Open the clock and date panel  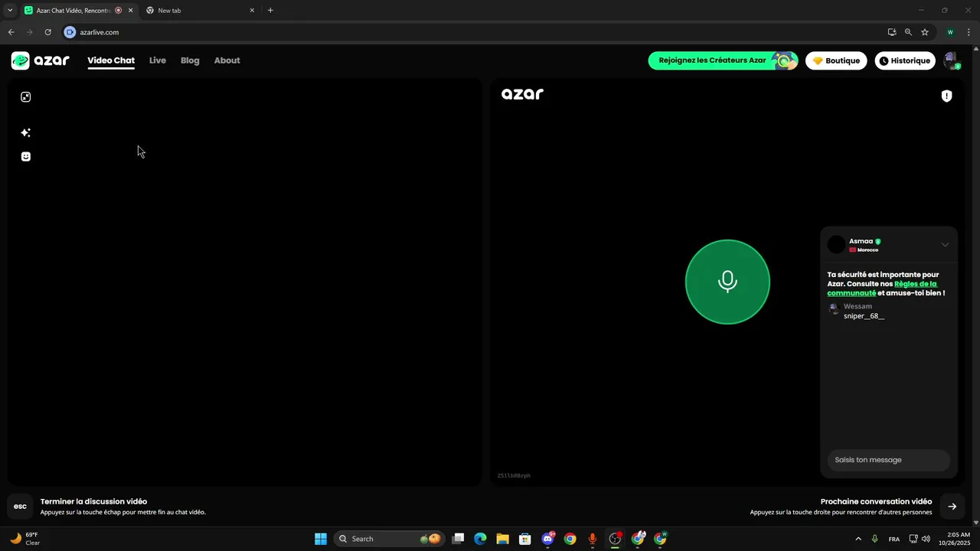click(958, 539)
